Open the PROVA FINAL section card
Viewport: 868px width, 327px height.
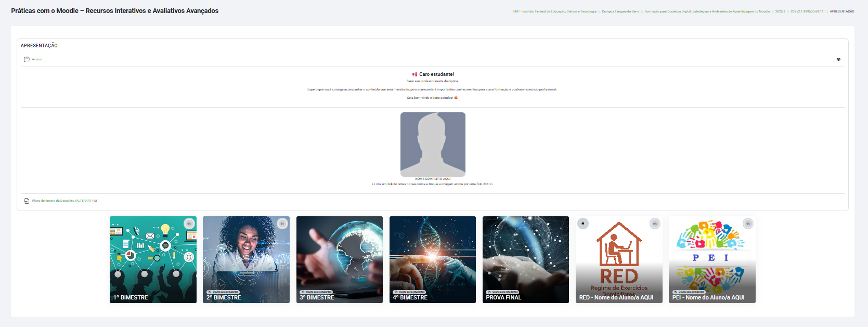(x=526, y=259)
